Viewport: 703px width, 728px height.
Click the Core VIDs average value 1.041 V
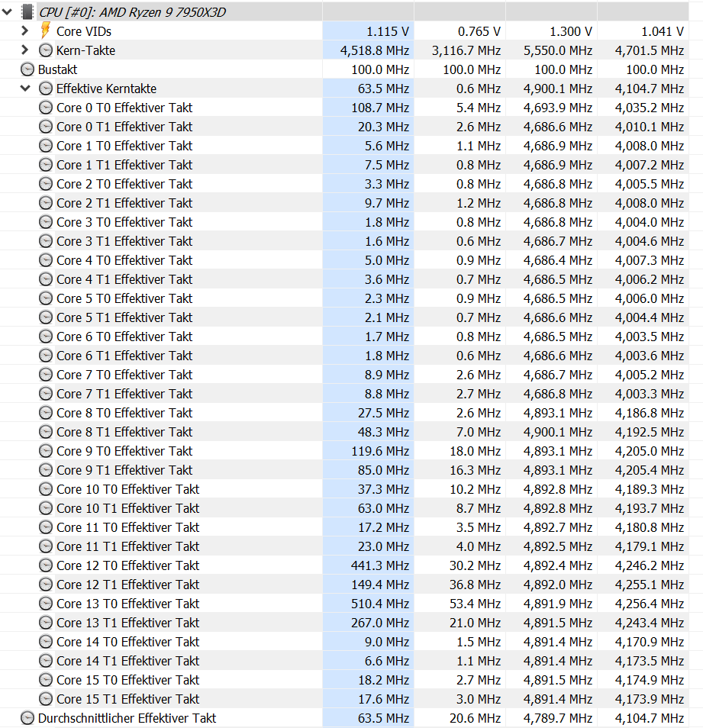click(662, 31)
